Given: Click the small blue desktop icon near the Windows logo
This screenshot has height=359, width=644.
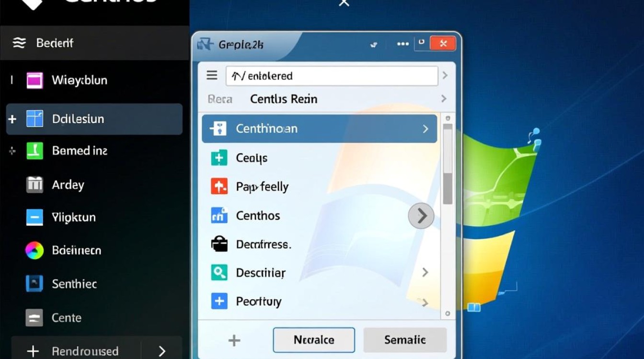Looking at the screenshot, I should pyautogui.click(x=474, y=307).
